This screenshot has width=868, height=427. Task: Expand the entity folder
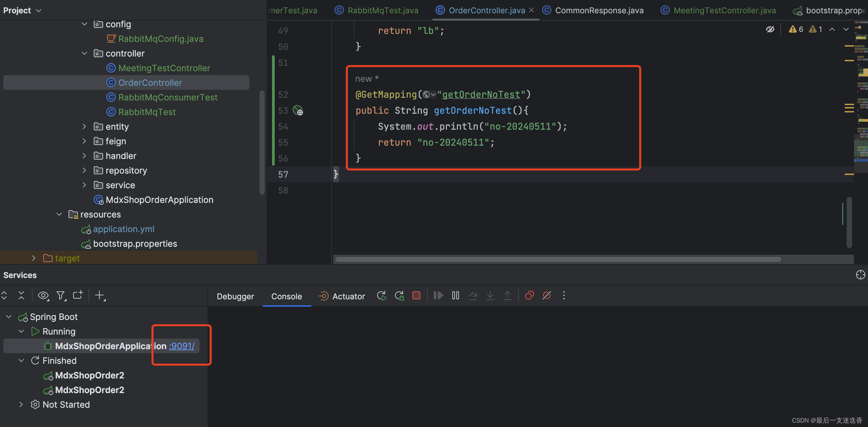[84, 126]
